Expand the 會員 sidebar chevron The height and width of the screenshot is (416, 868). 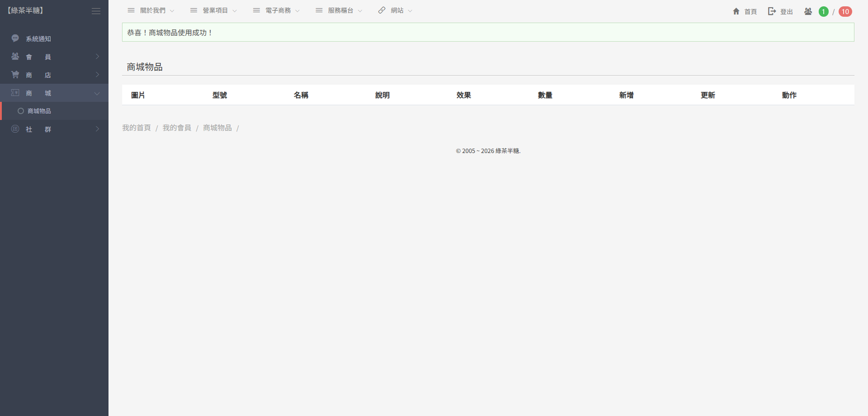click(97, 57)
